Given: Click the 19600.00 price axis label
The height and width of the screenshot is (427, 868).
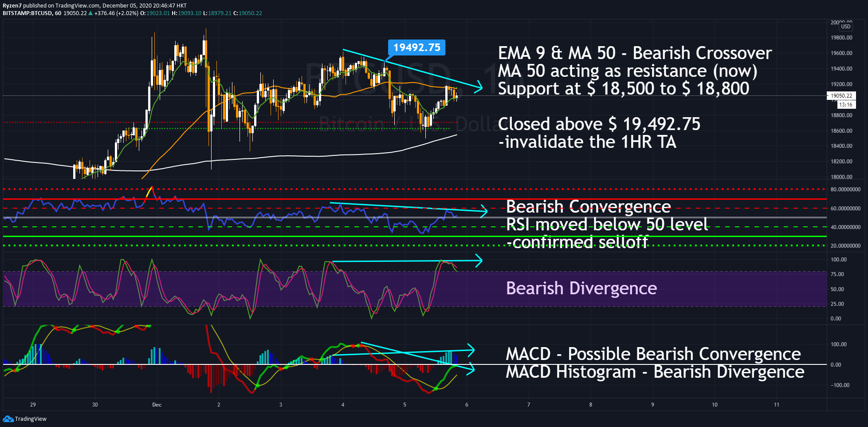Looking at the screenshot, I should tap(841, 53).
